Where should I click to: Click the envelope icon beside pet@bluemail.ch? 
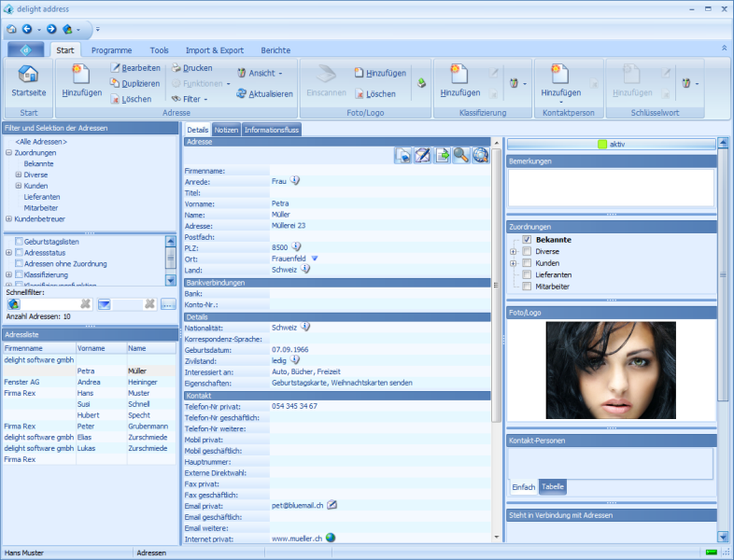pos(332,505)
